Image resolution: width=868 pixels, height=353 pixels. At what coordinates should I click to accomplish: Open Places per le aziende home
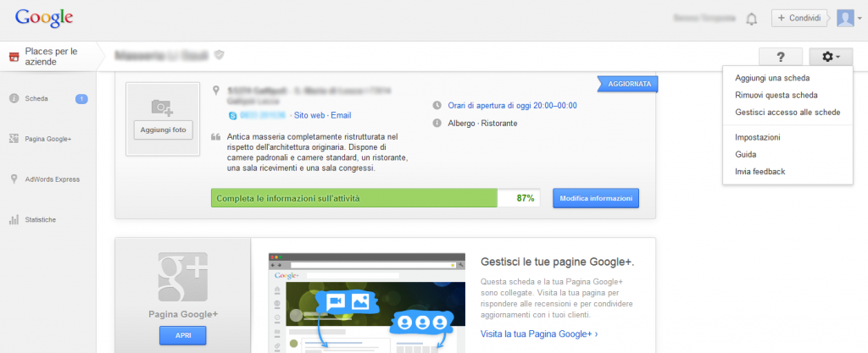click(51, 57)
